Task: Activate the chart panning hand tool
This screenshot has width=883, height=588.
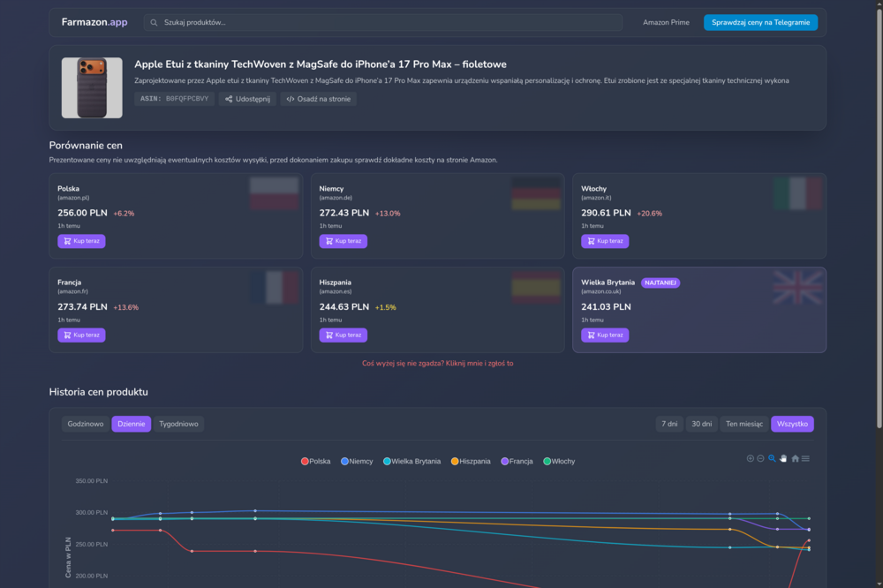Action: point(783,458)
